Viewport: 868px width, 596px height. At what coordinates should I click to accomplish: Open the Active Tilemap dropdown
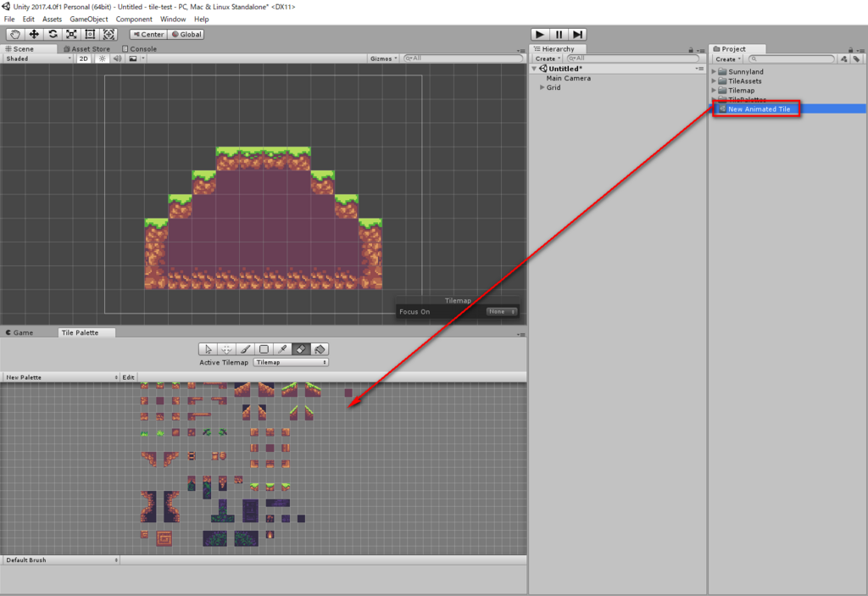(291, 362)
